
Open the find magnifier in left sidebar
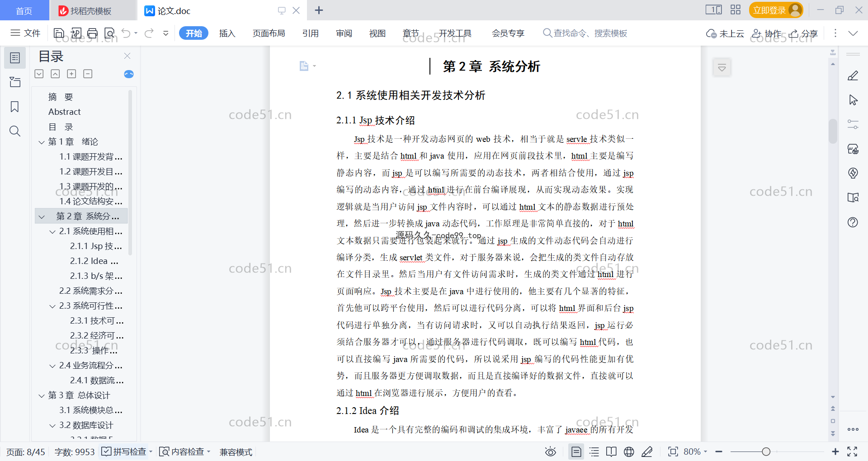[x=15, y=131]
